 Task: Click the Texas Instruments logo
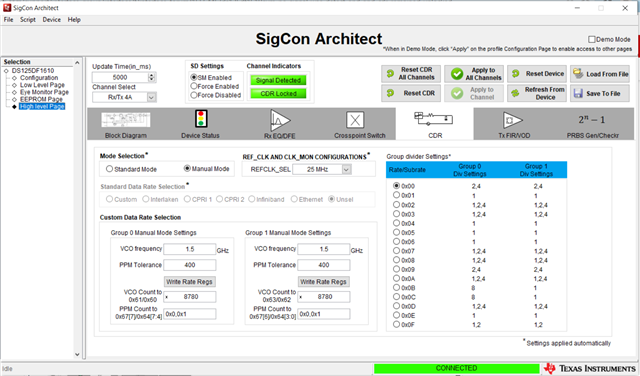click(x=589, y=368)
